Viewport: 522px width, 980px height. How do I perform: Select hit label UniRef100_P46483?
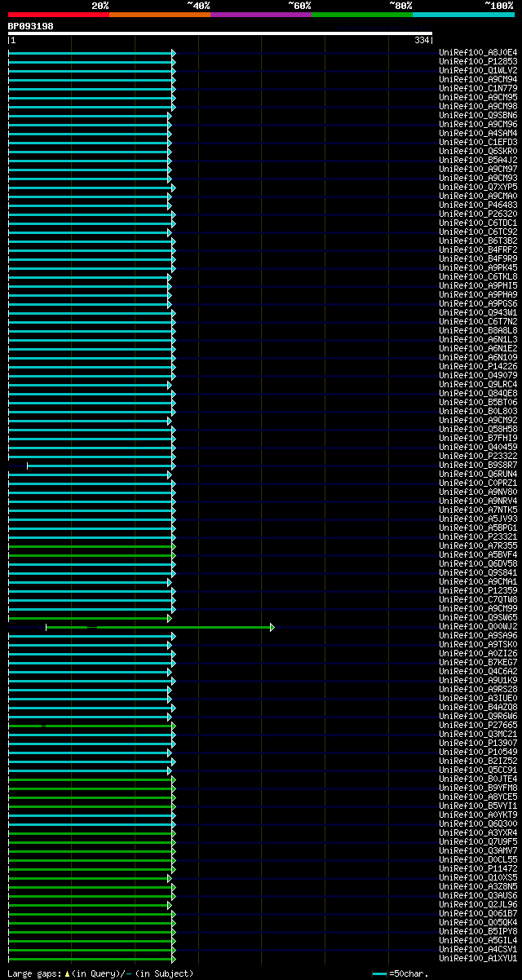[478, 205]
